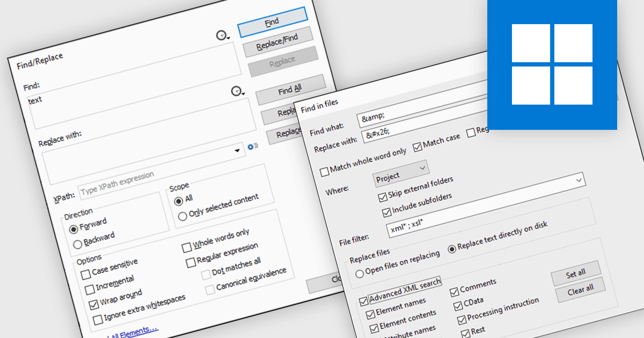Click the Set all button

tap(576, 274)
